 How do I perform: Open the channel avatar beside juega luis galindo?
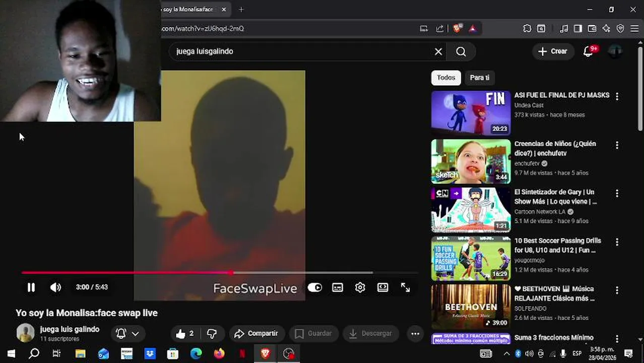point(25,333)
